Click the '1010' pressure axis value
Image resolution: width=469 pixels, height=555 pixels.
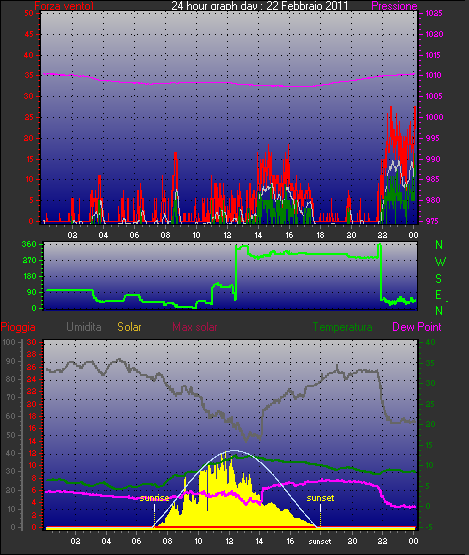pos(434,75)
